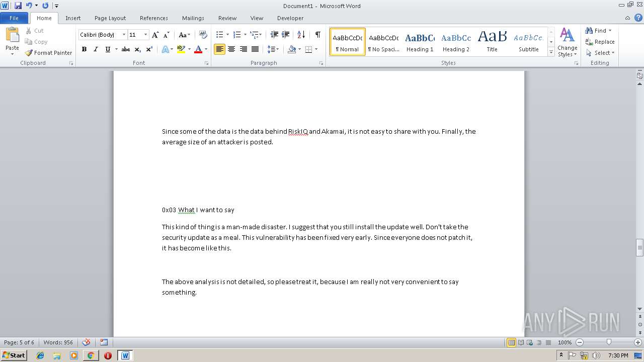Click the Paste clipboard icon
The height and width of the screenshot is (362, 644).
pyautogui.click(x=12, y=35)
